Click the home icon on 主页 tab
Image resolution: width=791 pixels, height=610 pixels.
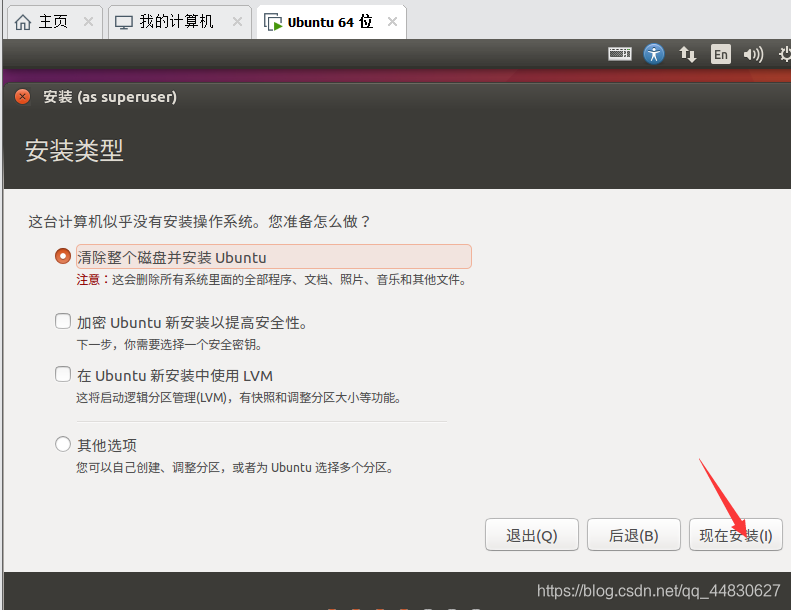(23, 22)
